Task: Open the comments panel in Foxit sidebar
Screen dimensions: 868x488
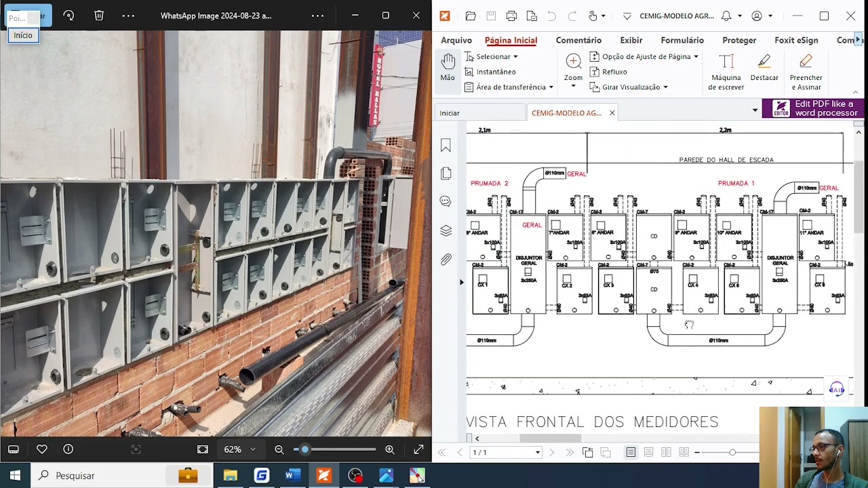Action: tap(446, 201)
